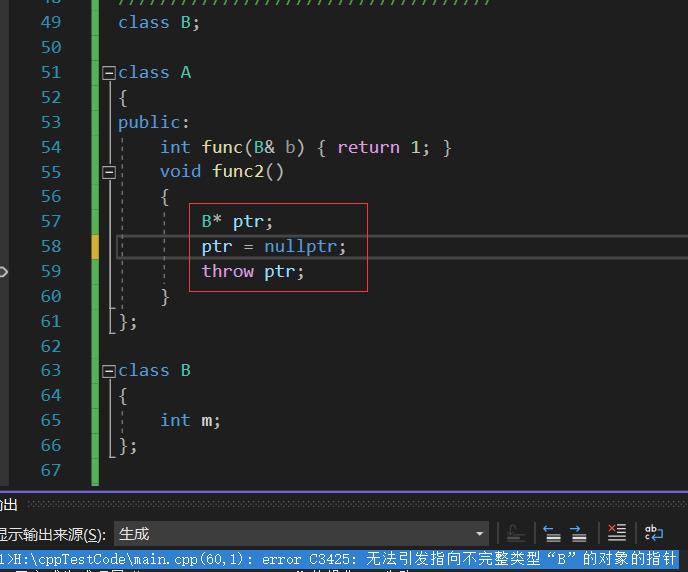Click 'B* ptr;' declaration on line 57
The height and width of the screenshot is (572, 688).
[x=237, y=221]
